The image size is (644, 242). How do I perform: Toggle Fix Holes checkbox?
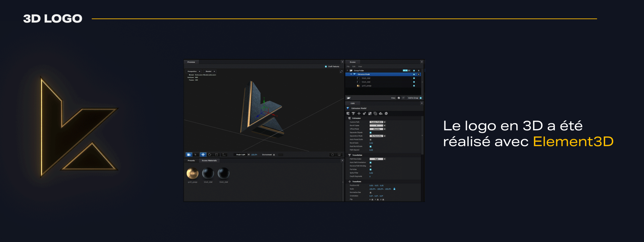[370, 169]
